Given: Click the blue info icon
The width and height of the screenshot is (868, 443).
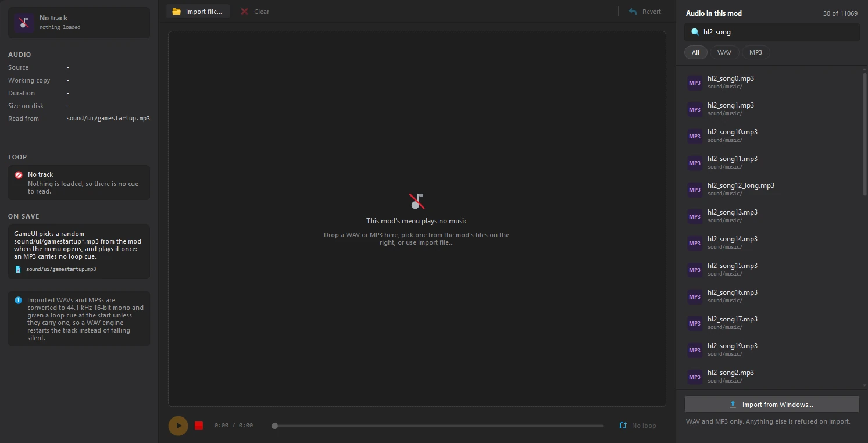Looking at the screenshot, I should pos(18,301).
